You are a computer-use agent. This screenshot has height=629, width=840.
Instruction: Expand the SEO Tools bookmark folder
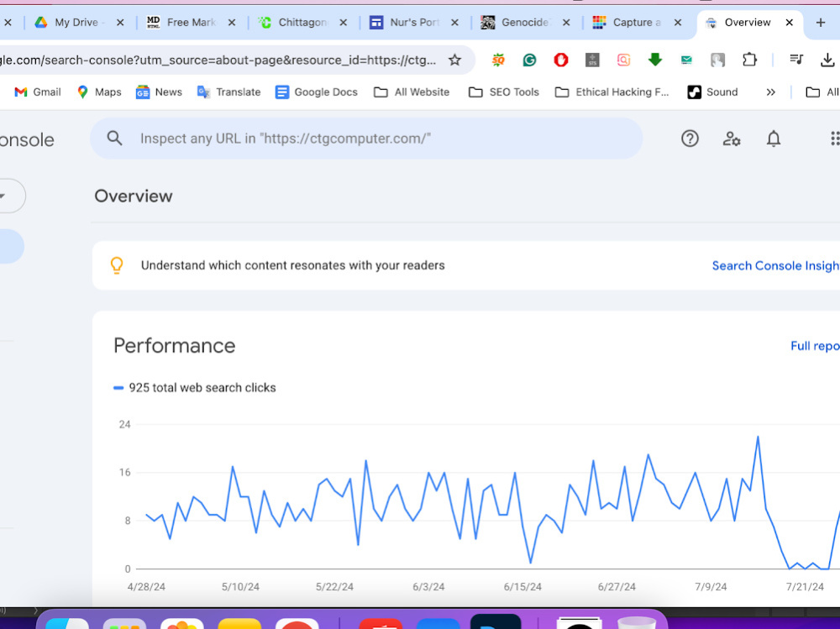point(503,92)
